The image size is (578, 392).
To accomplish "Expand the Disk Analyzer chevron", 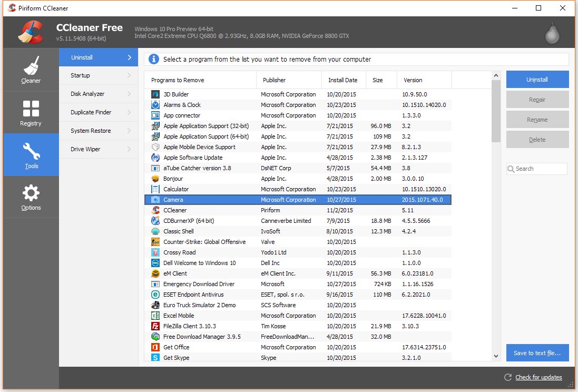I will [x=129, y=94].
